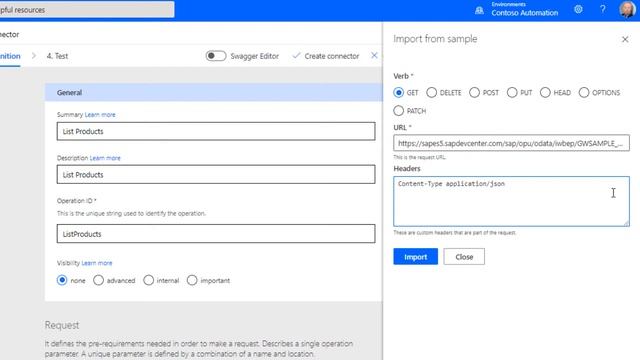Click the chevron before 4. Test
This screenshot has width=640, height=360.
click(34, 56)
